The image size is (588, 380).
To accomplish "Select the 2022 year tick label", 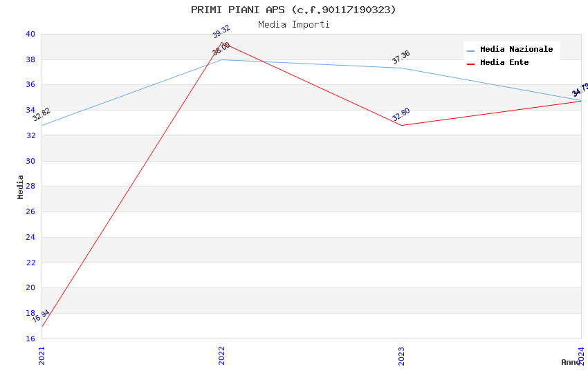I will (221, 355).
